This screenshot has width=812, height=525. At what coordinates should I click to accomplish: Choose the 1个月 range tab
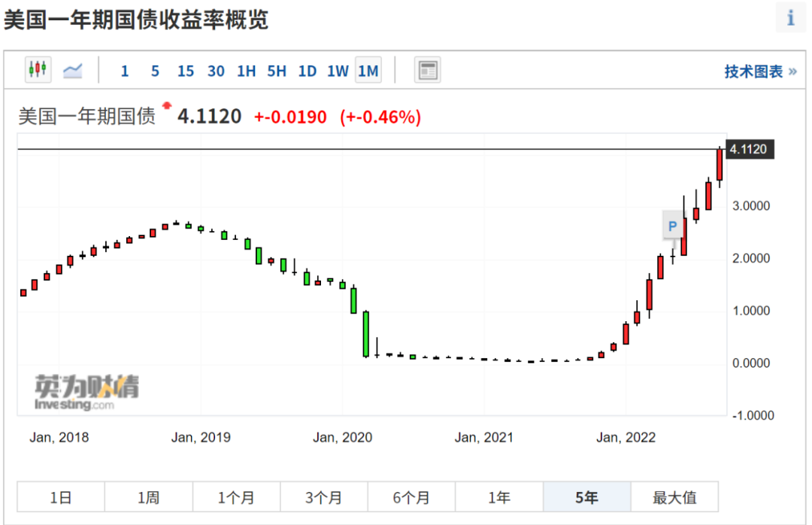tap(236, 497)
